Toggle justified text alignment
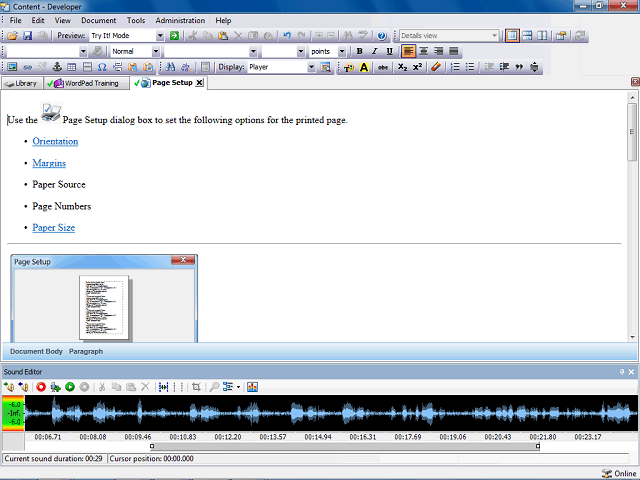 pyautogui.click(x=453, y=51)
